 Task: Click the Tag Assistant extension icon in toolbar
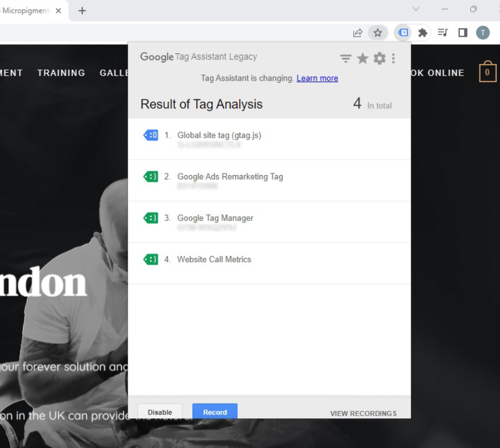click(403, 33)
